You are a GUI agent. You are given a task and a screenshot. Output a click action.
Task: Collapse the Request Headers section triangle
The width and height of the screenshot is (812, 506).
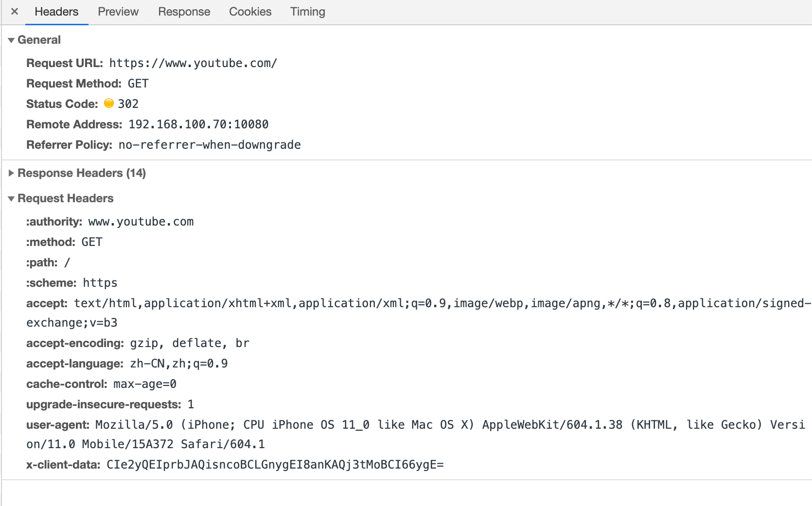pos(11,199)
